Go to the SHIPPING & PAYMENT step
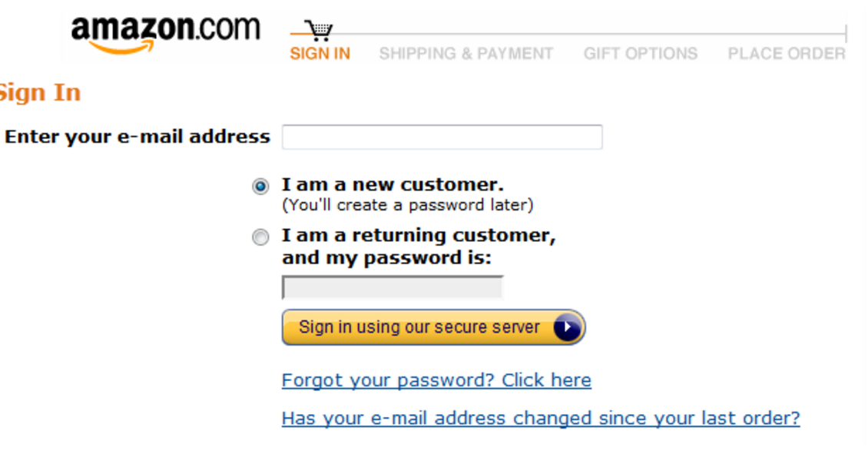The height and width of the screenshot is (467, 868). tap(465, 54)
